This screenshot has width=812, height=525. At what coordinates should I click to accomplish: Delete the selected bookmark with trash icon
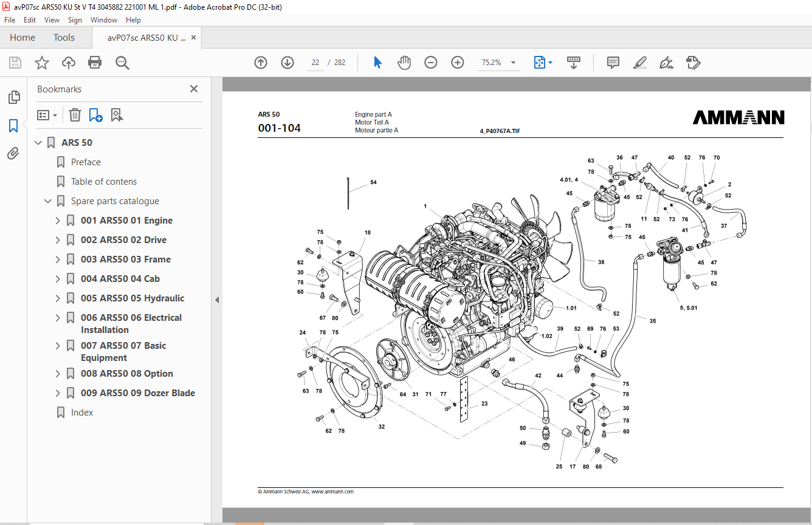(75, 115)
